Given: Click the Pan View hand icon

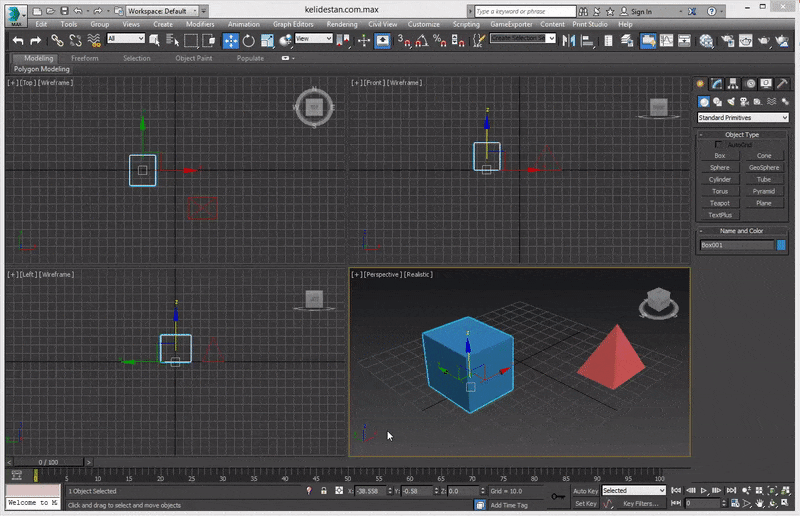Looking at the screenshot, I should coord(760,503).
